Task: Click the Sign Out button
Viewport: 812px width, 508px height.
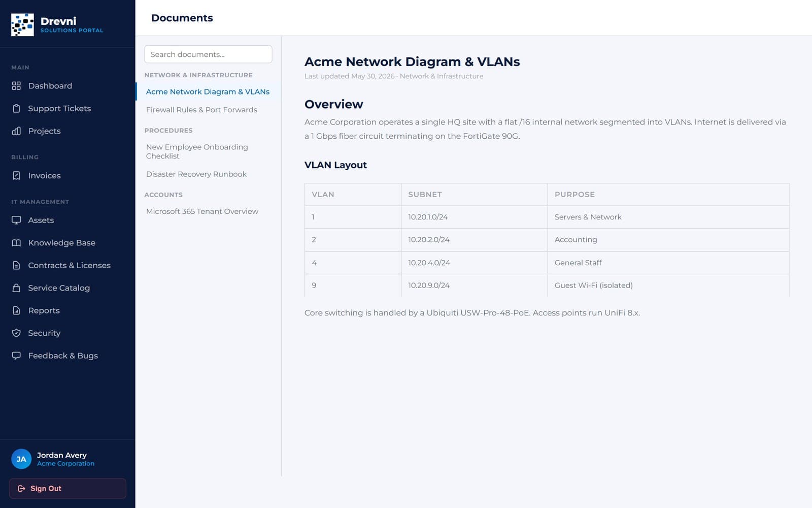Action: tap(67, 489)
